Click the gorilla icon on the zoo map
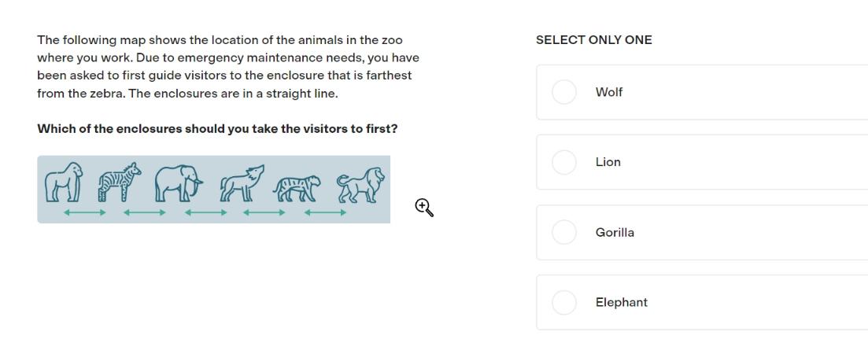The image size is (868, 354). 64,182
